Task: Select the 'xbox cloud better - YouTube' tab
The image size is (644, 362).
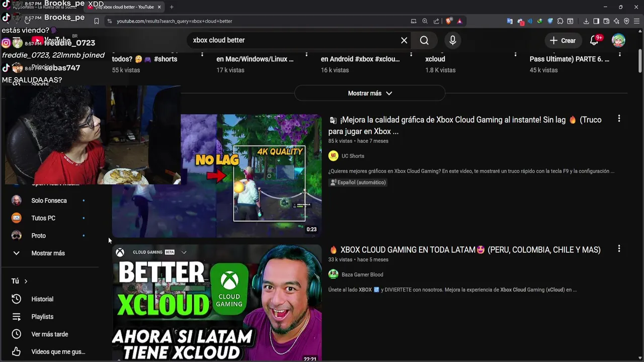Action: [124, 7]
